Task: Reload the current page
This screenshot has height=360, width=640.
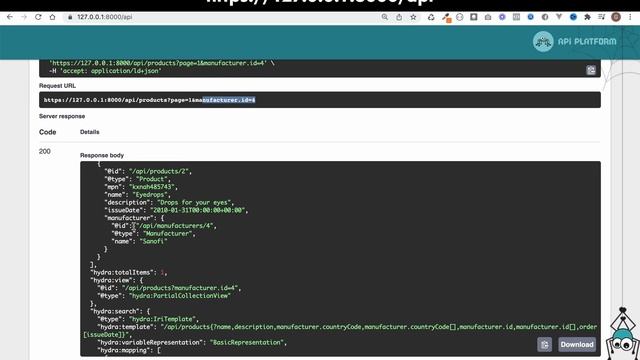Action: tap(38, 17)
